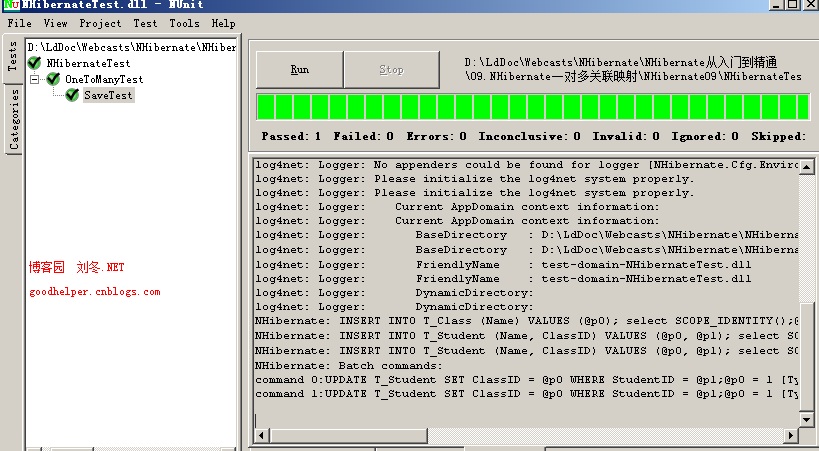
Task: Click the 'No appenders could be found' log line
Action: (x=526, y=165)
